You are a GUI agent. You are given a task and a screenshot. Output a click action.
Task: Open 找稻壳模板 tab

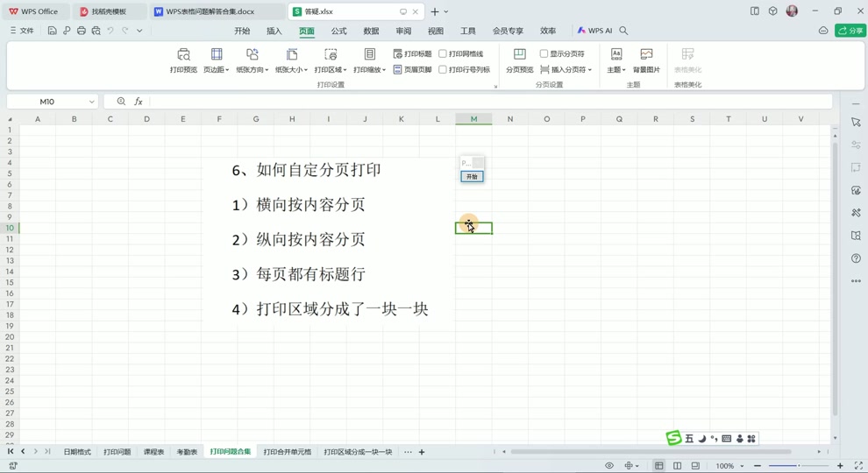[x=109, y=11]
